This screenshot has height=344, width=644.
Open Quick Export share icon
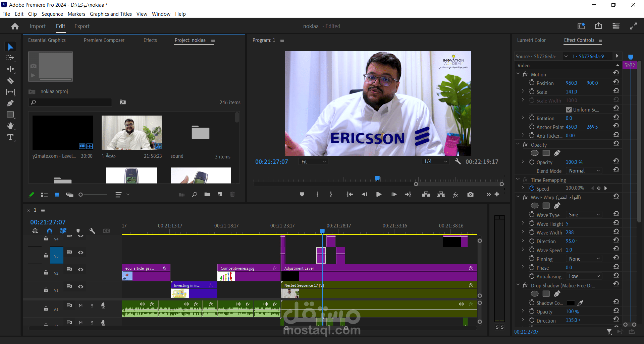pyautogui.click(x=598, y=26)
